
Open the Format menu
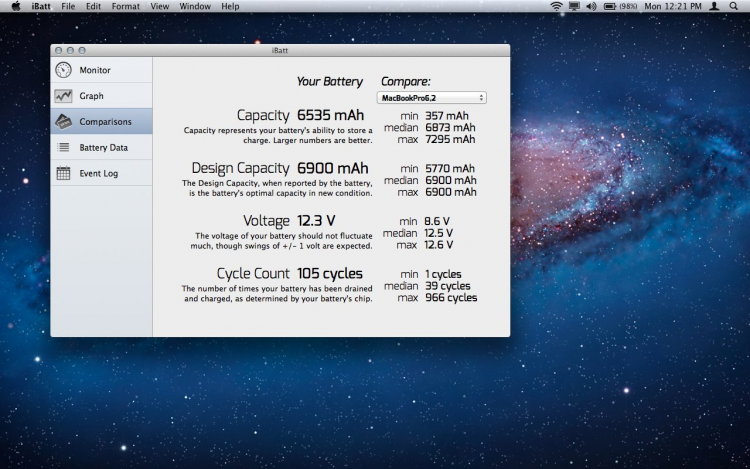click(125, 6)
